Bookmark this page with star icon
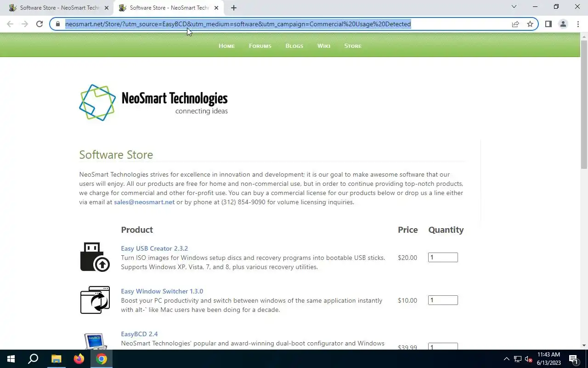588x368 pixels. [530, 24]
